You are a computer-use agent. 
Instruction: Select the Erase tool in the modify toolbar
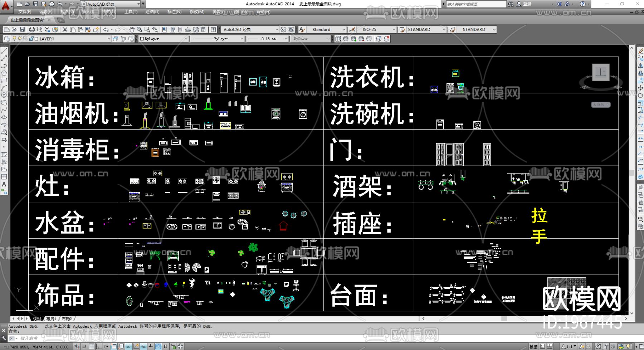pyautogui.click(x=640, y=51)
